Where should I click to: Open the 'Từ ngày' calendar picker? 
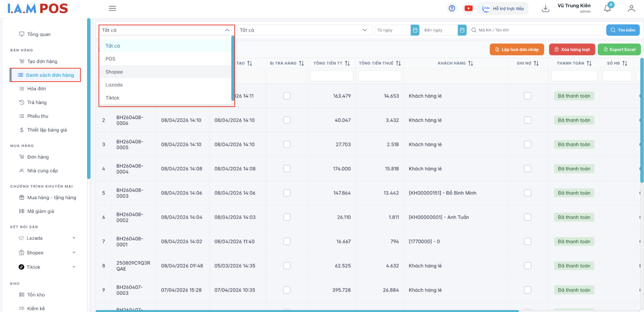(x=415, y=30)
